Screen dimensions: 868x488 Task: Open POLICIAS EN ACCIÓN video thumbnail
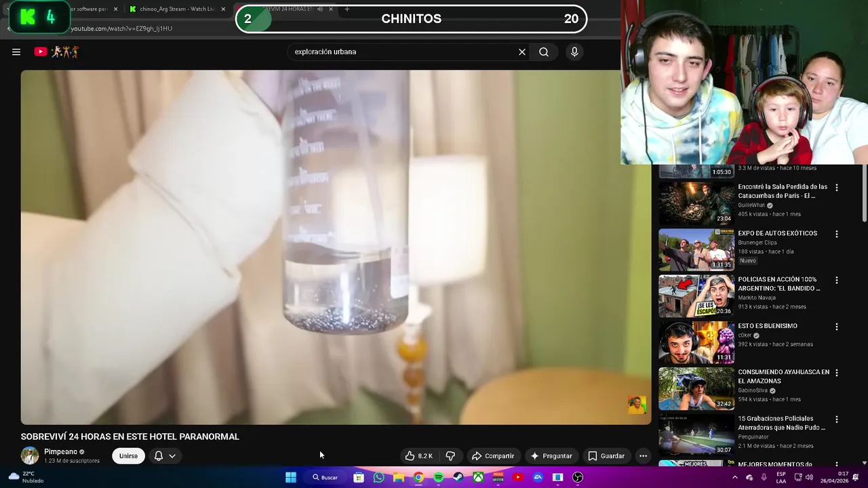click(696, 296)
